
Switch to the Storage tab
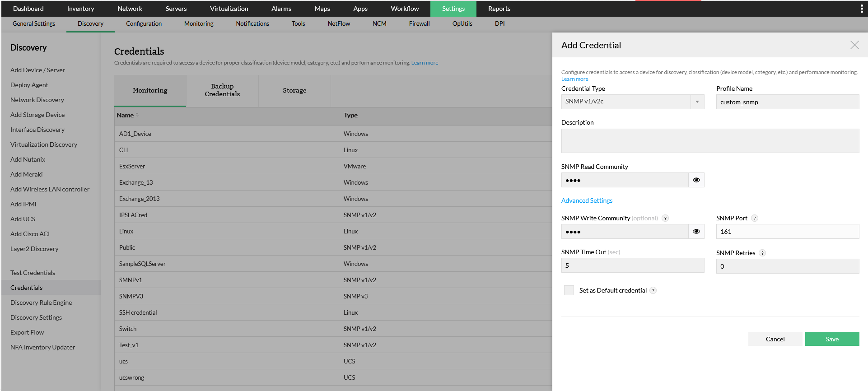(x=294, y=90)
